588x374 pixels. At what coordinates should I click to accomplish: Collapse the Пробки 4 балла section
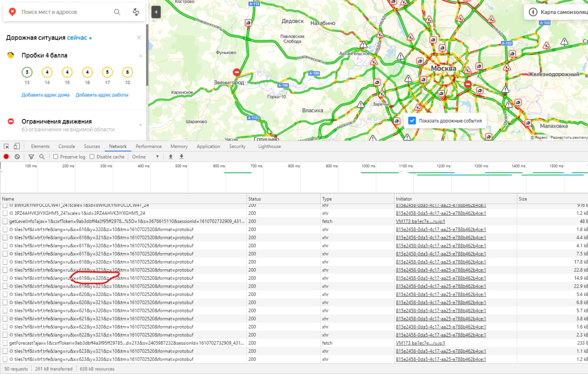pyautogui.click(x=141, y=56)
